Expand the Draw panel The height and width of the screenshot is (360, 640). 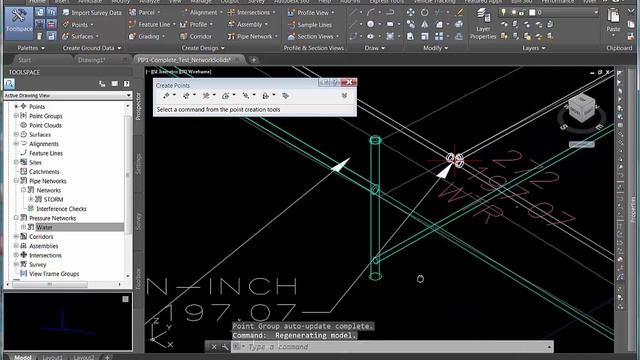(374, 48)
